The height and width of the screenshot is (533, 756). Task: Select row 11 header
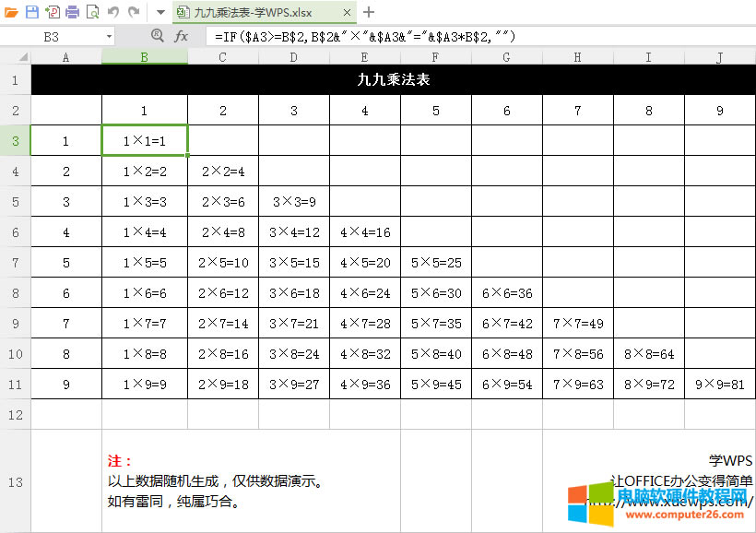[x=16, y=384]
